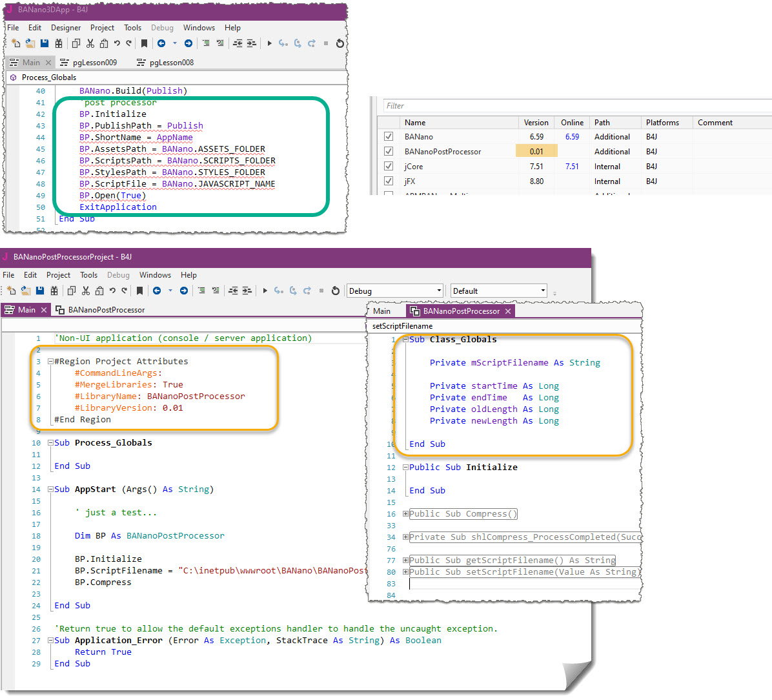
Task: Toggle bookmark icon in BANano3DApp toolbar
Action: click(x=144, y=43)
